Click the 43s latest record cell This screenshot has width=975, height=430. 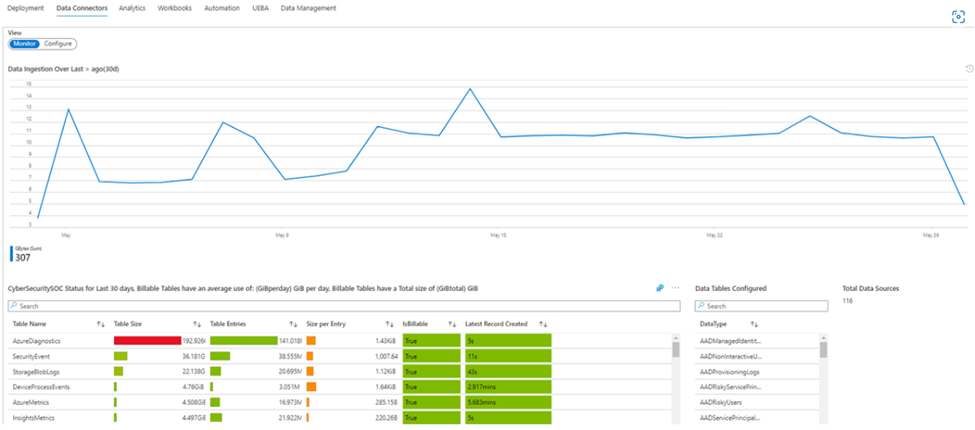click(508, 372)
